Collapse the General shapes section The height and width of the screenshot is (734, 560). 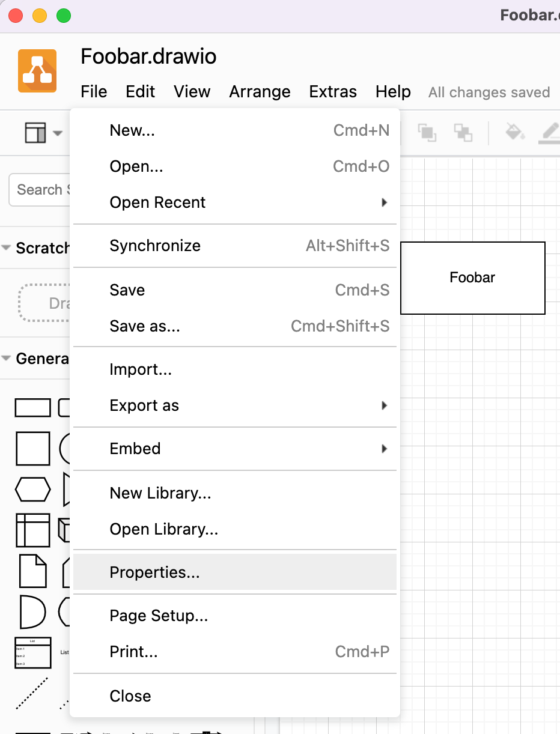point(7,359)
